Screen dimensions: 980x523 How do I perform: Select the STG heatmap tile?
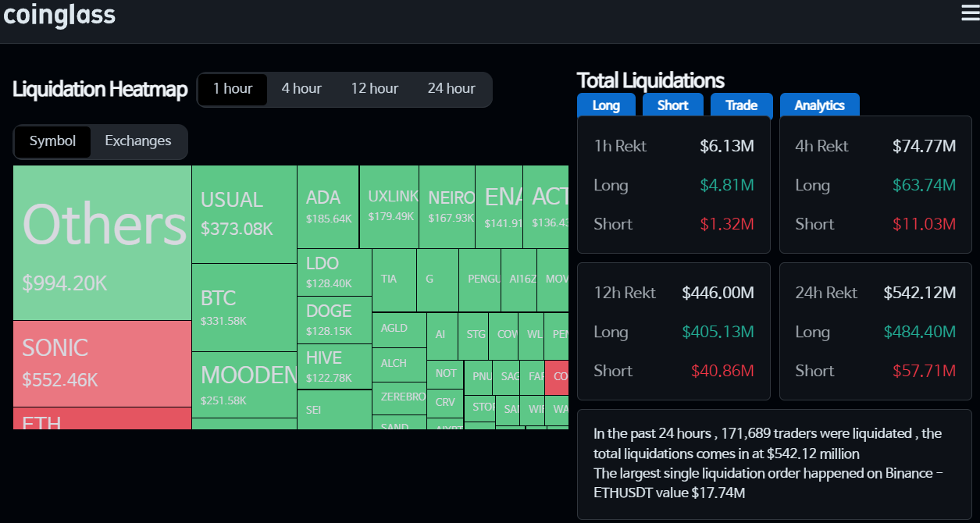[x=473, y=336]
